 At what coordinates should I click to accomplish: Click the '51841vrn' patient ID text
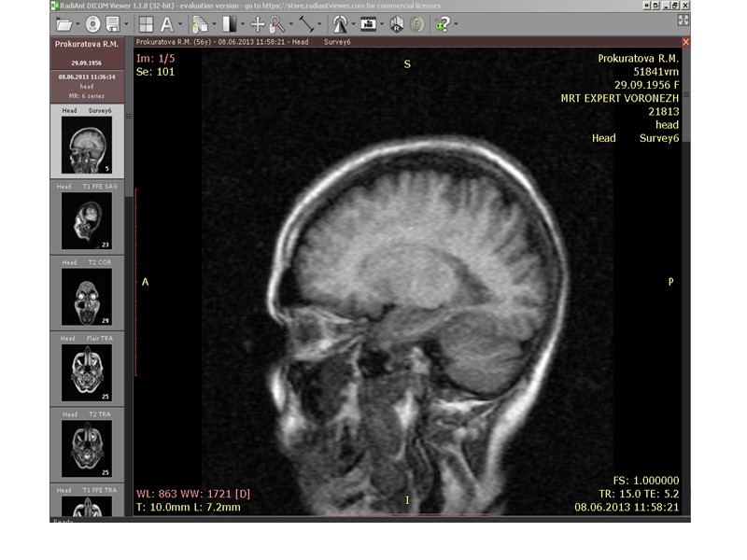coord(656,72)
